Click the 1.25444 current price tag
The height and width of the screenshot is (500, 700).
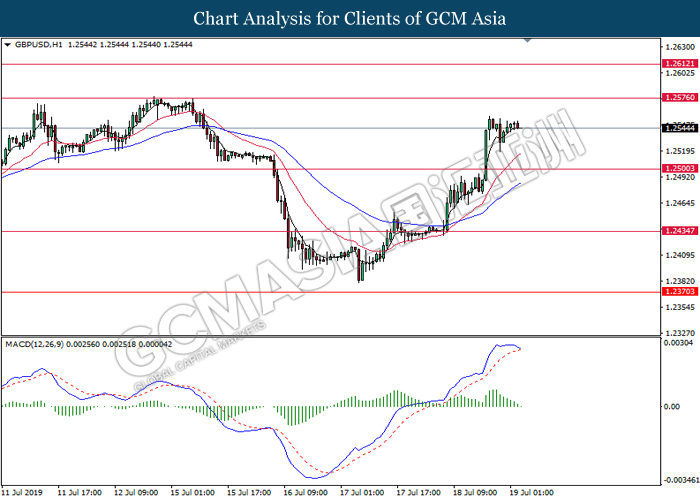(679, 128)
